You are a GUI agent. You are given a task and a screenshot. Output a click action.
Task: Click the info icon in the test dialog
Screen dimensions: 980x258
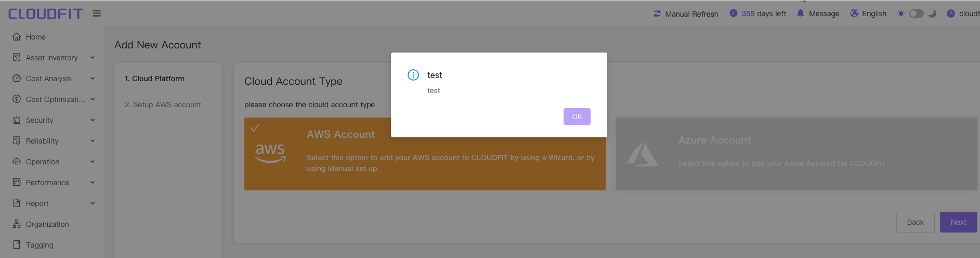click(413, 75)
